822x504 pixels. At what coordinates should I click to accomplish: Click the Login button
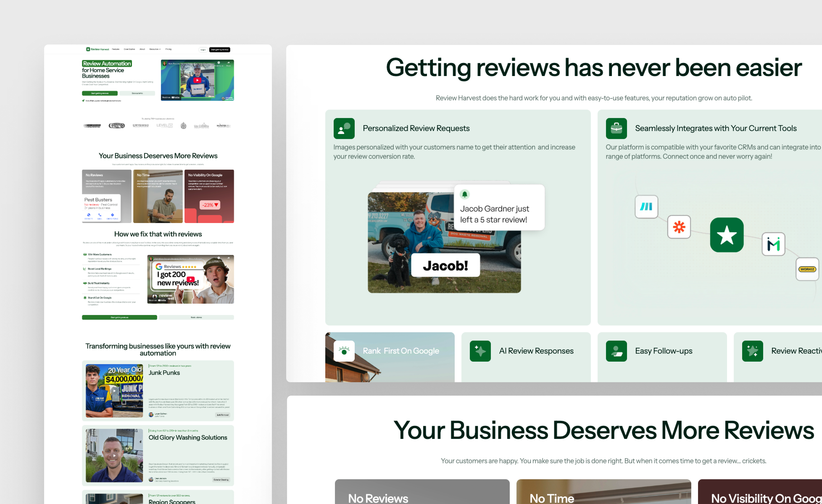(203, 50)
